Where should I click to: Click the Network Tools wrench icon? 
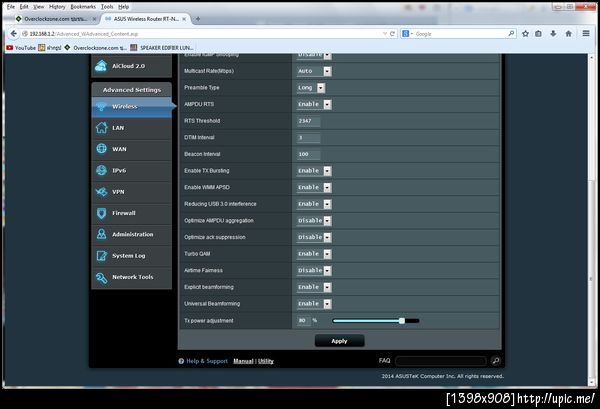[x=101, y=277]
